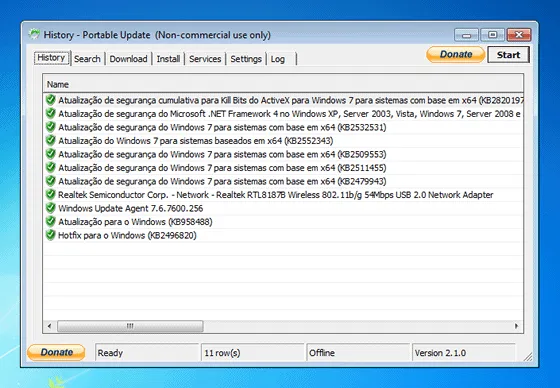
Task: Select the Microsoft .NET Framework 4 update text
Action: (x=289, y=114)
